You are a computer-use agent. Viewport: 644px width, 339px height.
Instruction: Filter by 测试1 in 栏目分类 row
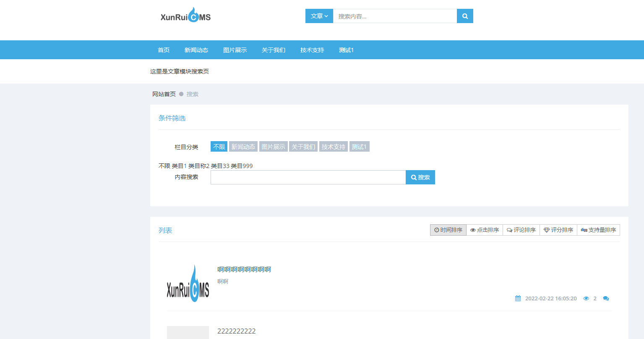(359, 147)
